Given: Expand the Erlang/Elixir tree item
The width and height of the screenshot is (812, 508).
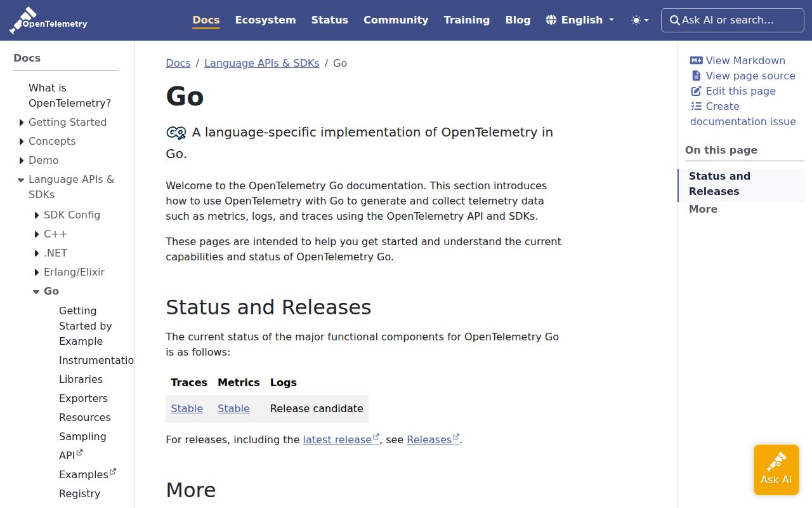Looking at the screenshot, I should [37, 272].
